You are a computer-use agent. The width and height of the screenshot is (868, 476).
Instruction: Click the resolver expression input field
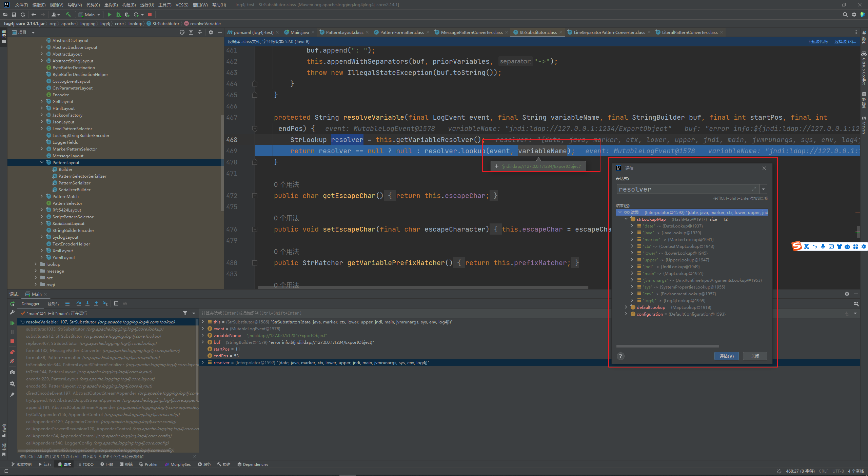[688, 189]
